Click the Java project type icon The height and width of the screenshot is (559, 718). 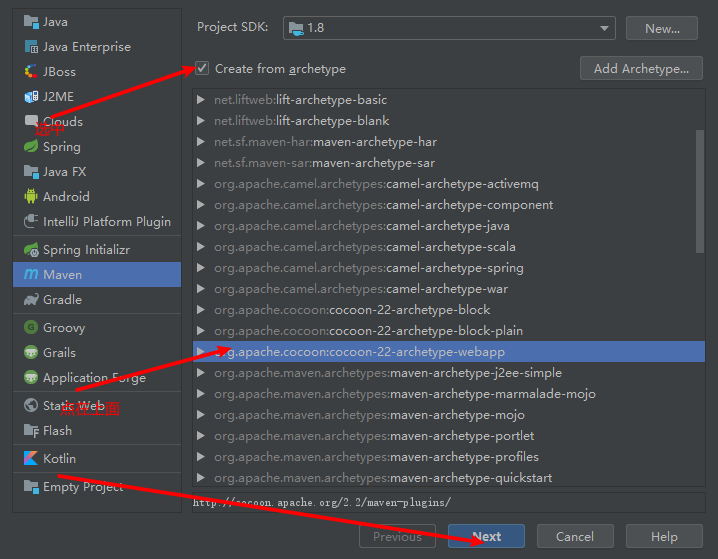31,22
